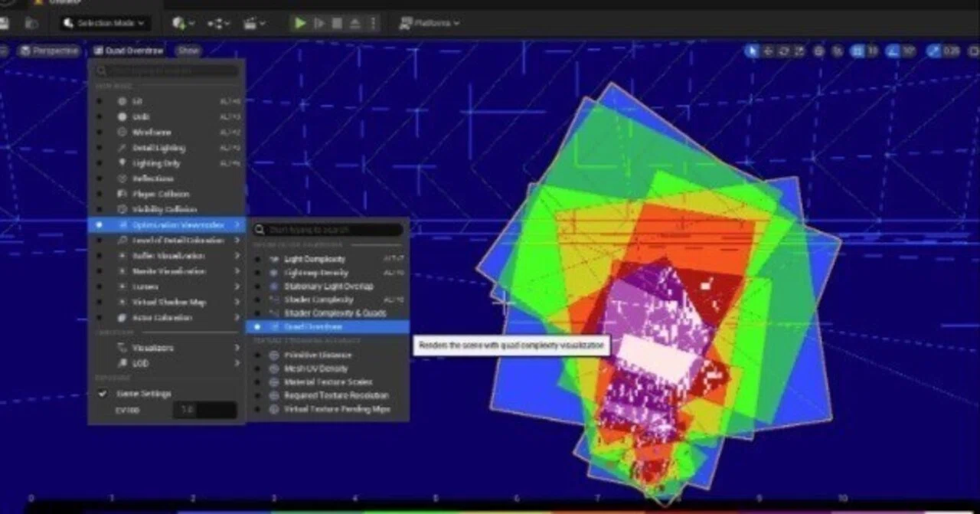Expand the Buffer Visualization submenu
The height and width of the screenshot is (514, 980).
click(x=166, y=256)
